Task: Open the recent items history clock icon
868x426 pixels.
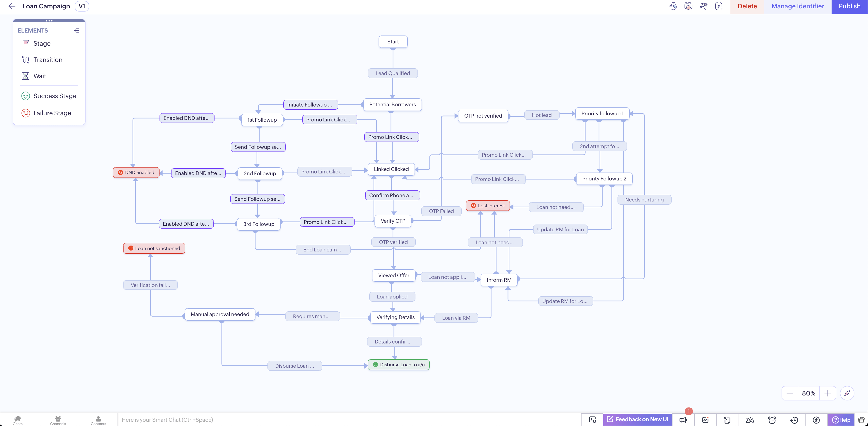Action: click(794, 420)
